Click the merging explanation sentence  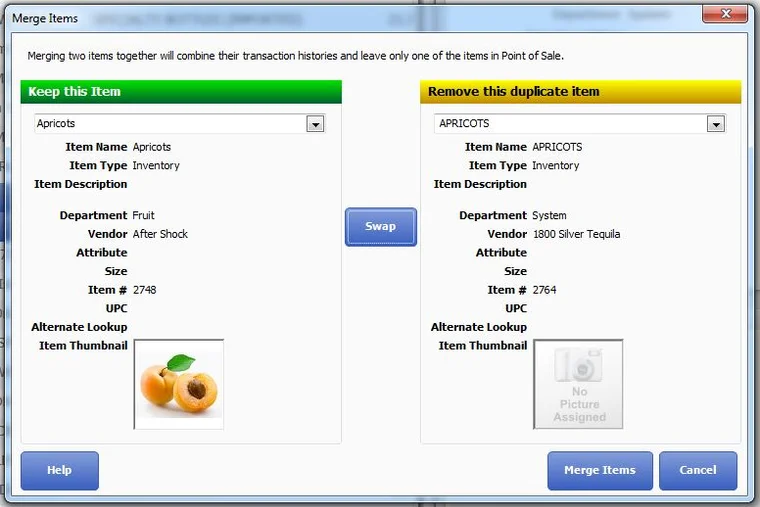pyautogui.click(x=295, y=56)
